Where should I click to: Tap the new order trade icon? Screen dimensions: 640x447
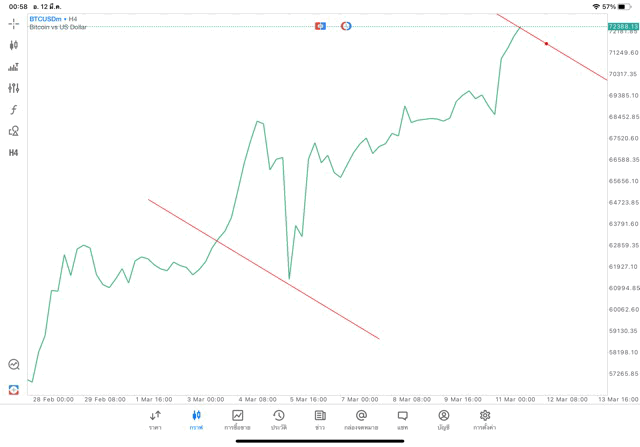click(x=14, y=389)
